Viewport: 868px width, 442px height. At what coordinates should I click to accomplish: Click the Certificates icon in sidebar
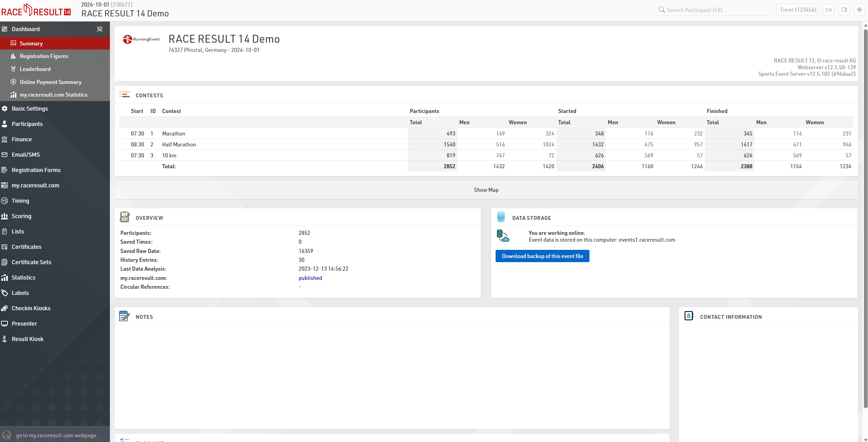(4, 247)
